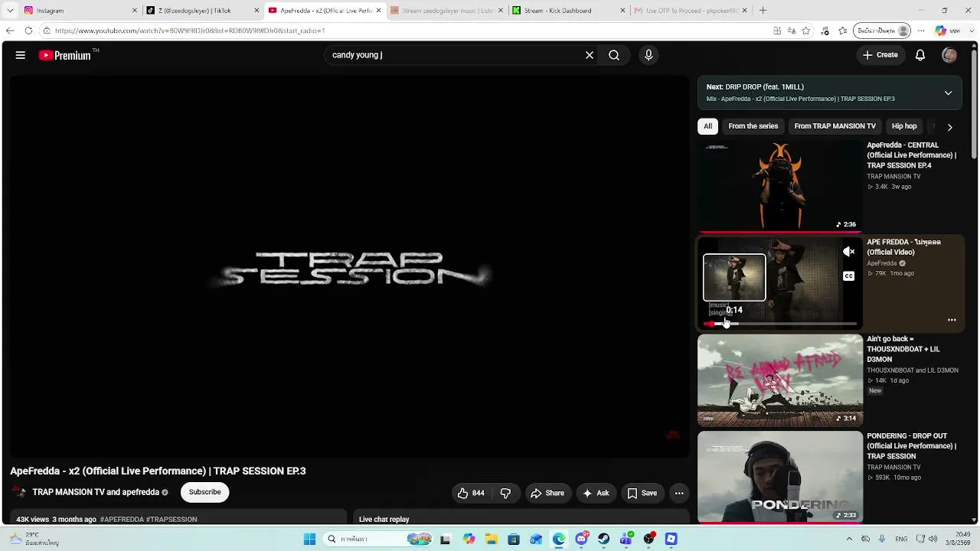Screen dimensions: 980x551
Task: Open the browser profile button
Action: tap(883, 31)
